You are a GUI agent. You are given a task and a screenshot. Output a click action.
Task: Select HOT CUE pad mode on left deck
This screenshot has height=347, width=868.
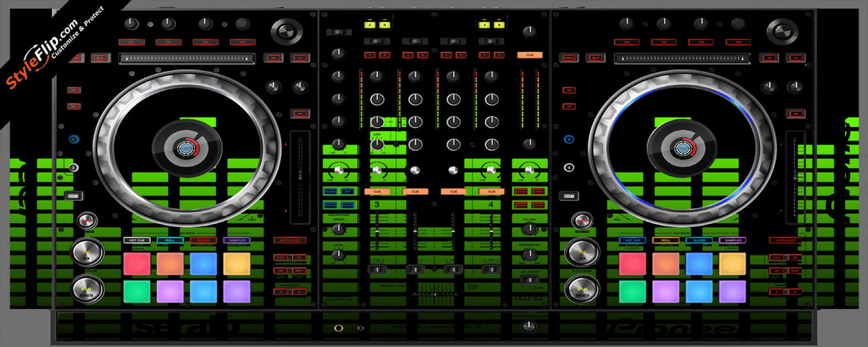(x=137, y=241)
